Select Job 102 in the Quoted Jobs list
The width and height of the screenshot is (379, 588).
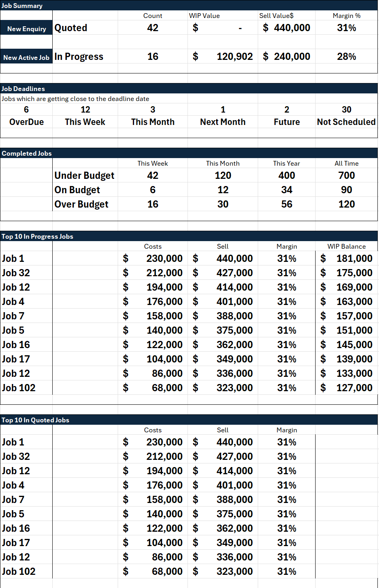tap(19, 572)
